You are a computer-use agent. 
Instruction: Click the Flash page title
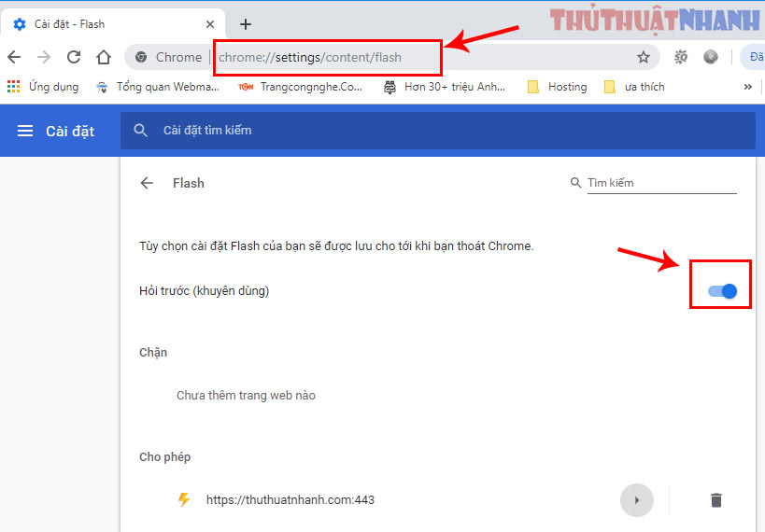coord(189,183)
